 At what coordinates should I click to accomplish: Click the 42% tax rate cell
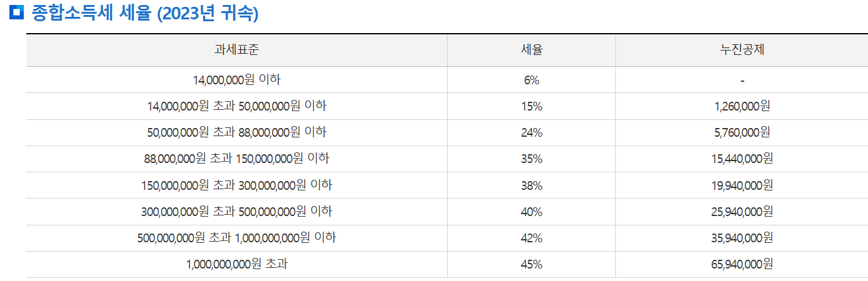[x=532, y=238]
